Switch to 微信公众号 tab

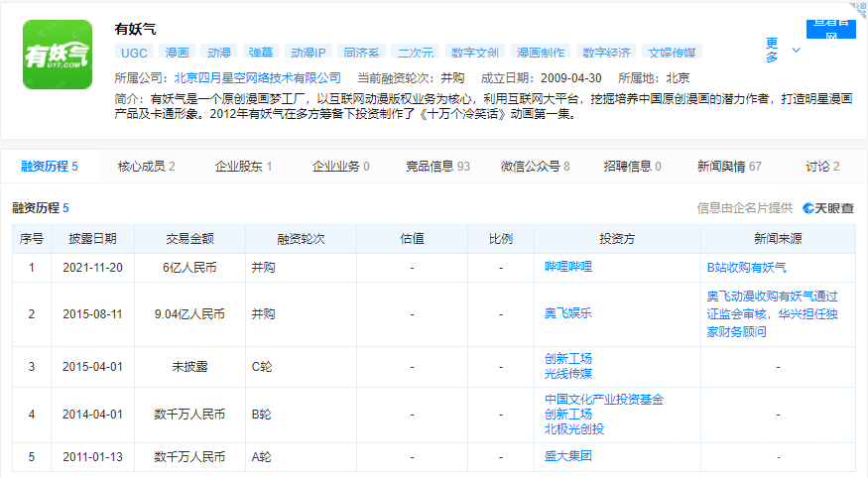(536, 167)
